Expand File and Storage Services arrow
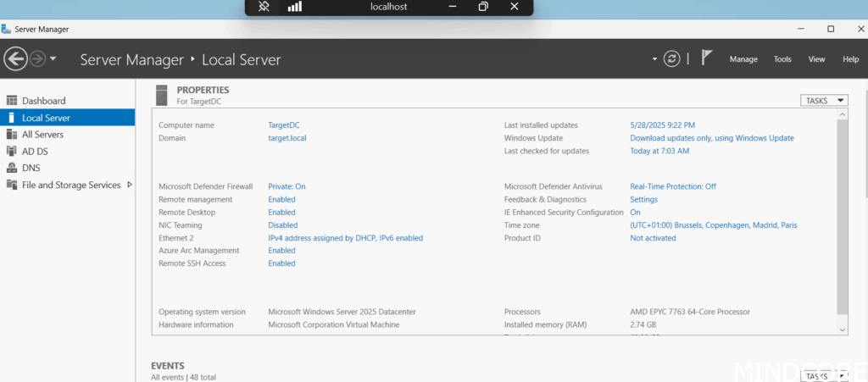868x382 pixels. [130, 185]
